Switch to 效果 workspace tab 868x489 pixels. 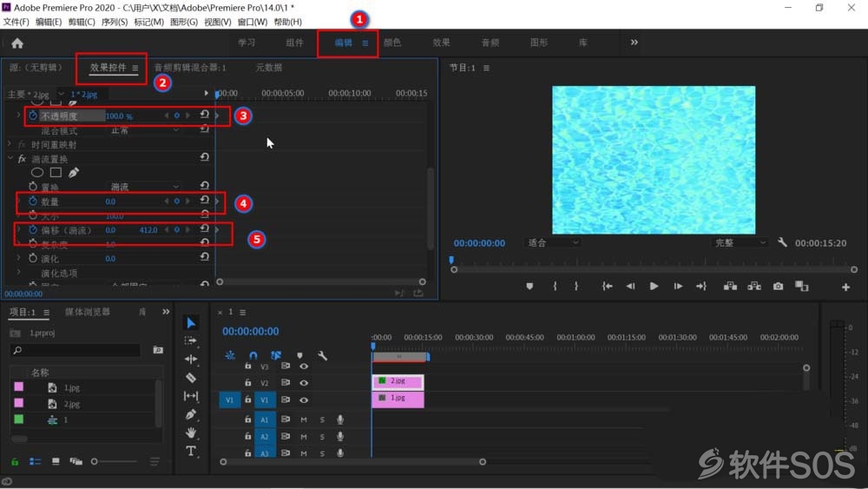[x=441, y=43]
